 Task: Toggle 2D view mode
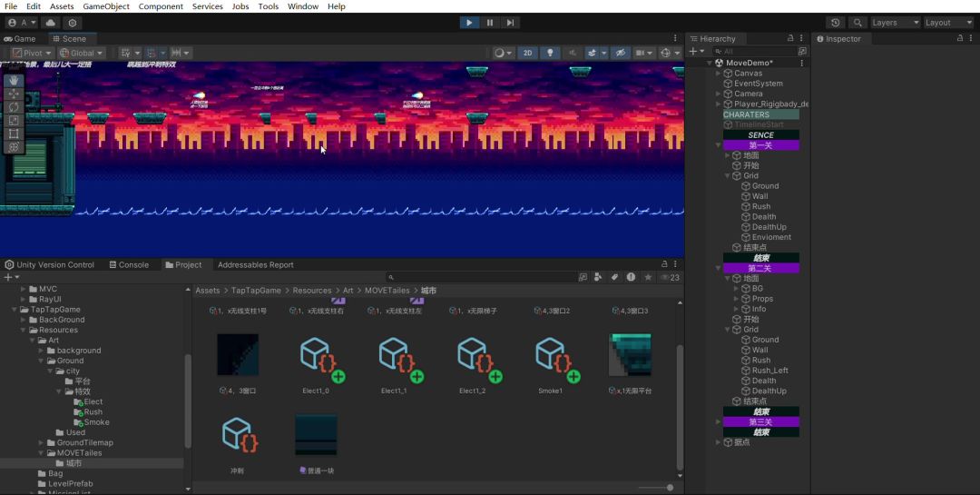coord(527,53)
